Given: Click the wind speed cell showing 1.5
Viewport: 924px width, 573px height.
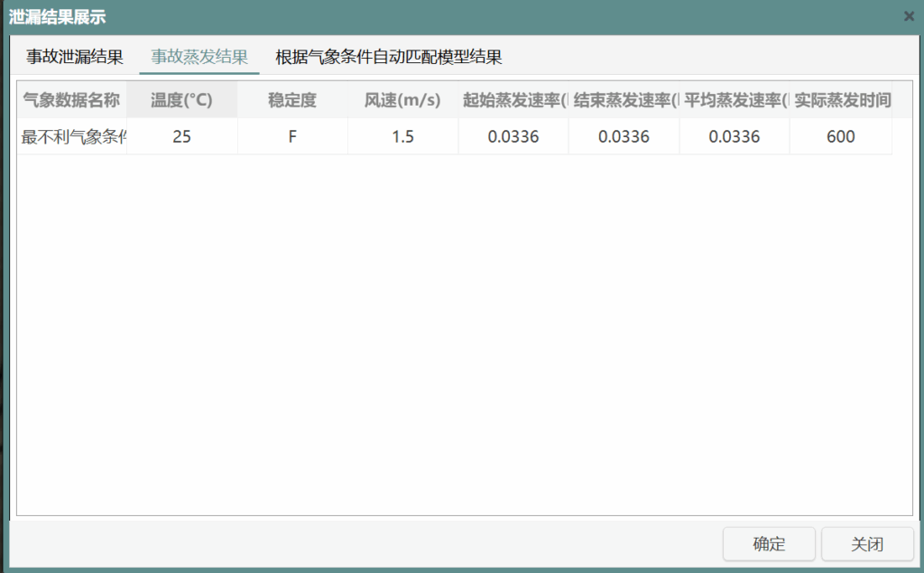Looking at the screenshot, I should coord(402,137).
